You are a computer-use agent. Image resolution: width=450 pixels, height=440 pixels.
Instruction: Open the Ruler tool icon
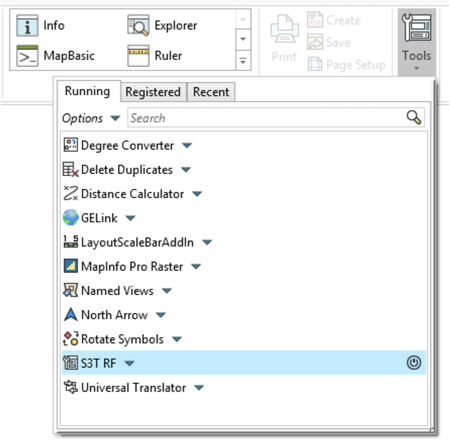click(x=138, y=56)
